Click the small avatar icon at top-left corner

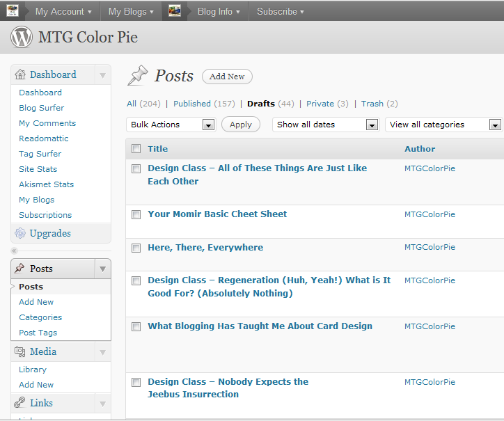[x=13, y=11]
